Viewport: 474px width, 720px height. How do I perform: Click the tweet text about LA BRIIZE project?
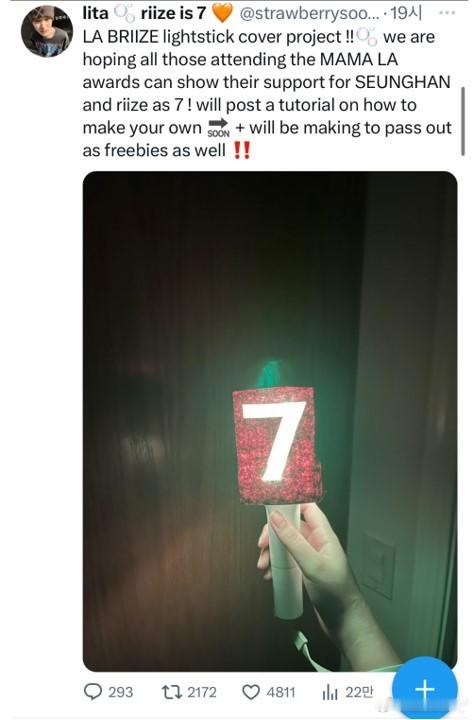click(267, 93)
